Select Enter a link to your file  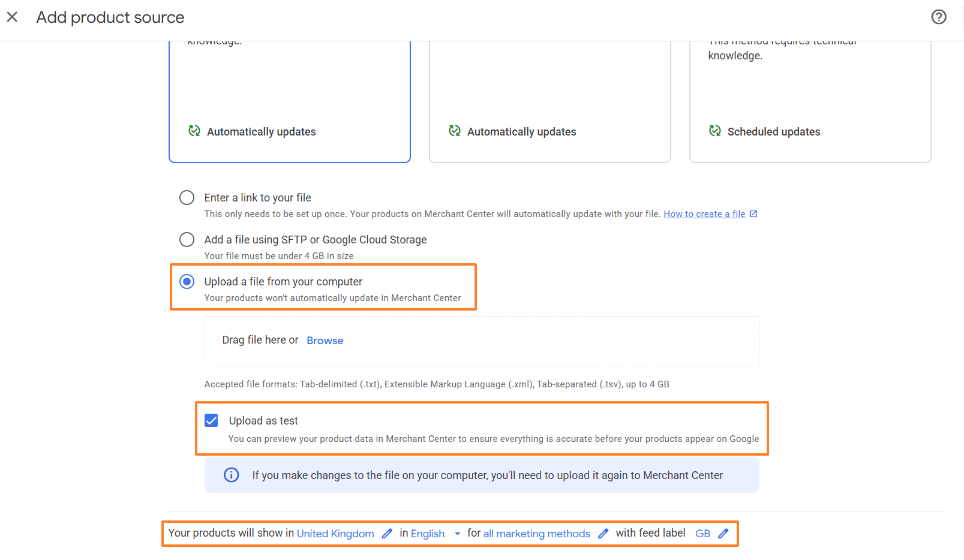pos(187,198)
